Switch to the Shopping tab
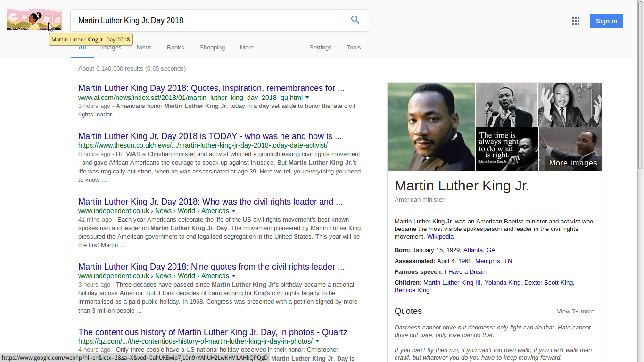The width and height of the screenshot is (644, 362). (x=212, y=48)
